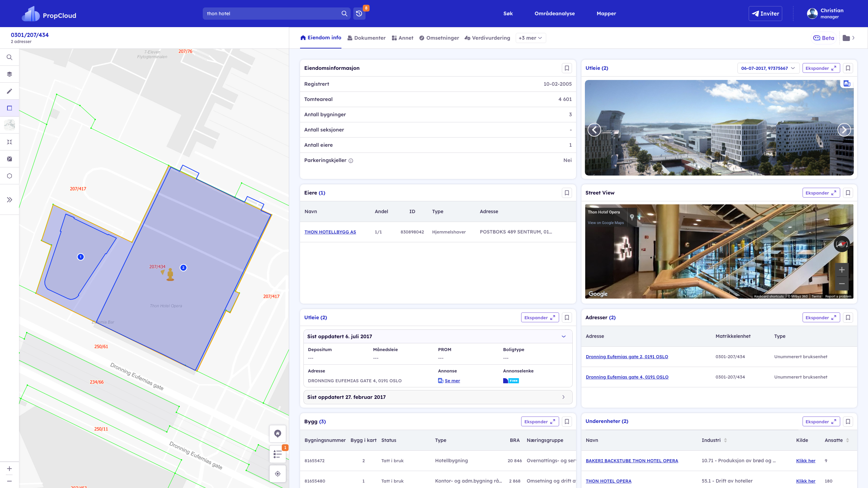Open the +3 mer tabs dropdown
Viewport: 868px width, 488px height.
click(531, 38)
